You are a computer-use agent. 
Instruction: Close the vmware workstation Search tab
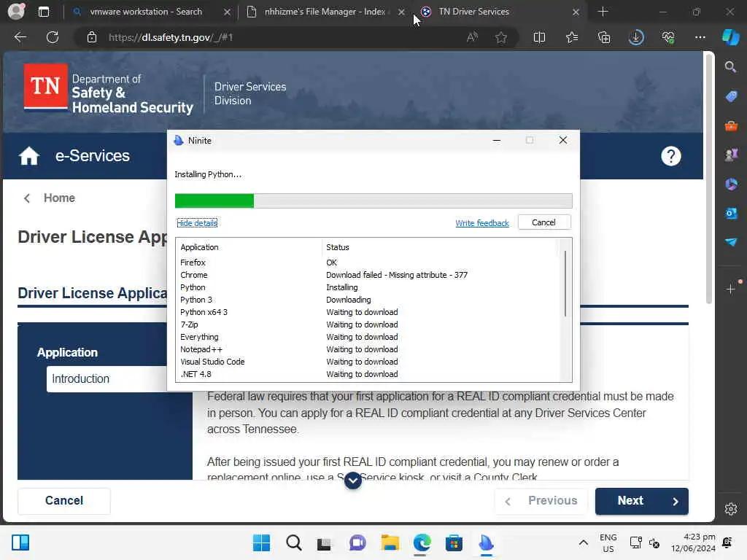228,12
